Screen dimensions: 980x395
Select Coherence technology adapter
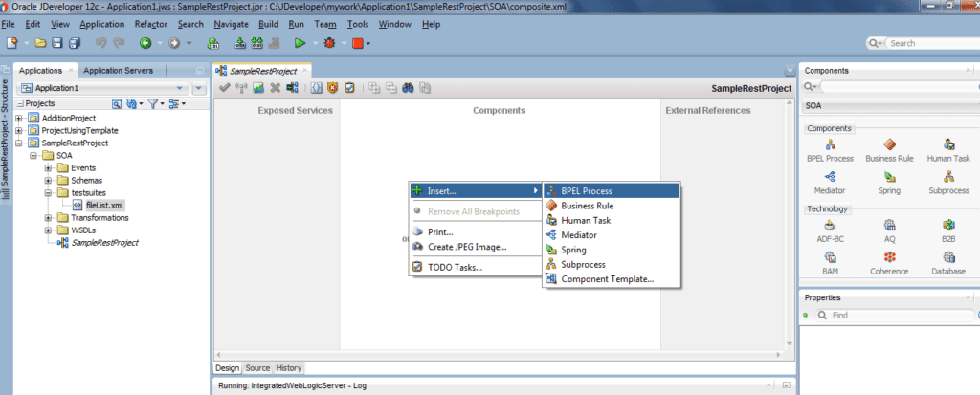click(889, 264)
